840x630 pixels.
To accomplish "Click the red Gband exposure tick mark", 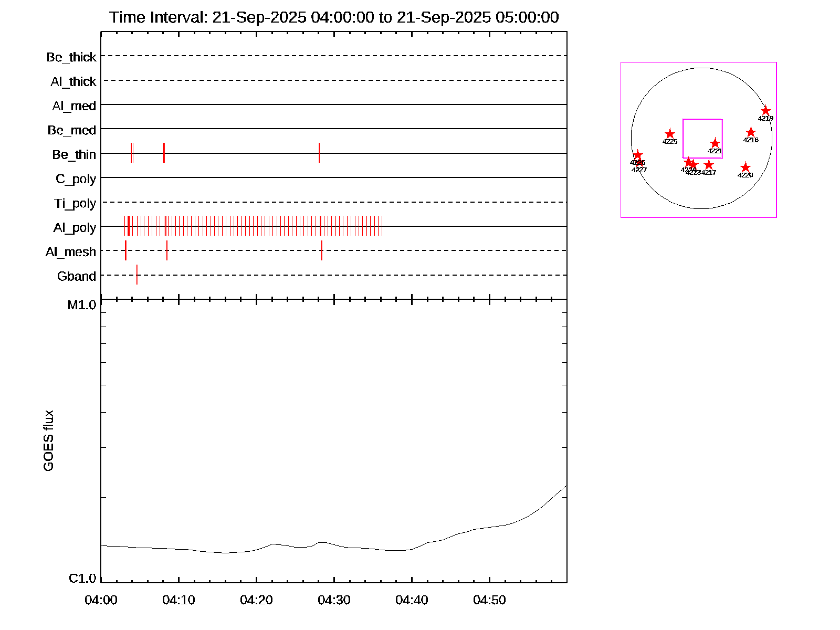I will tap(137, 275).
